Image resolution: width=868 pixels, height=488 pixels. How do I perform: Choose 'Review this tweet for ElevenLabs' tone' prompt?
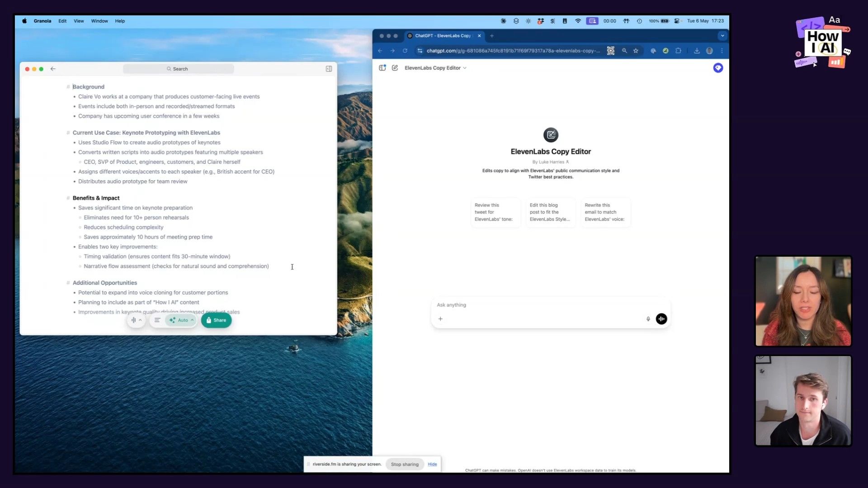(495, 212)
